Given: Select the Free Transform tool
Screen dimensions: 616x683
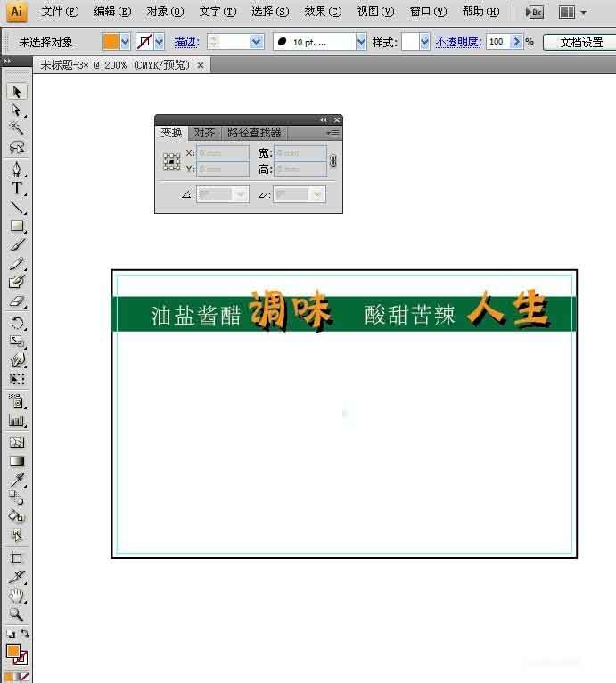Looking at the screenshot, I should pyautogui.click(x=17, y=379).
